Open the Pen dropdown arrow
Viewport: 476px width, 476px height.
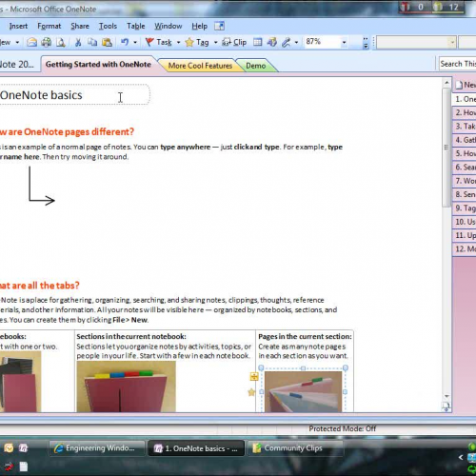pos(296,42)
